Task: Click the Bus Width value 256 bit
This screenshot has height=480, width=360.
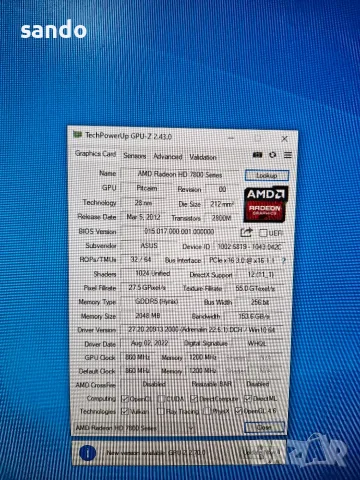Action: (x=260, y=302)
